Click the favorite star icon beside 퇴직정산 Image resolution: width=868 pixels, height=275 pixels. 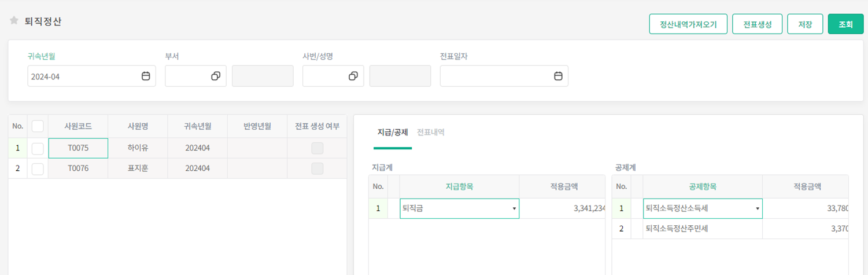[14, 21]
